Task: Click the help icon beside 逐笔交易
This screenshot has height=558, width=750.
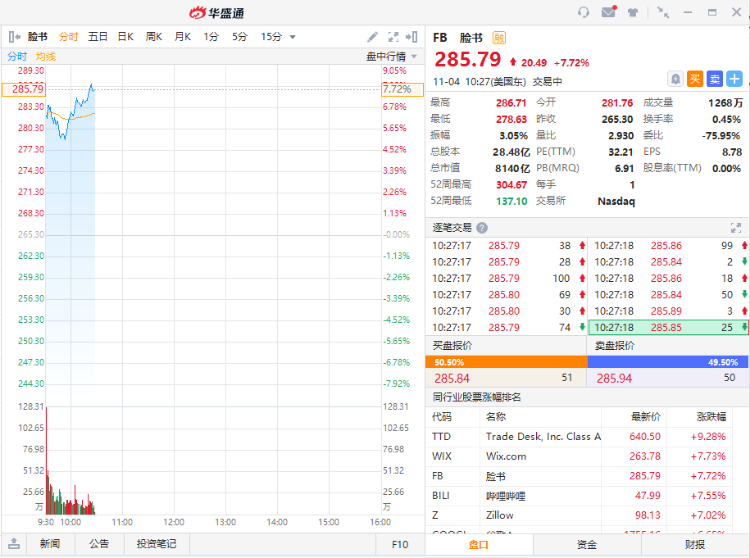Action: pyautogui.click(x=482, y=228)
